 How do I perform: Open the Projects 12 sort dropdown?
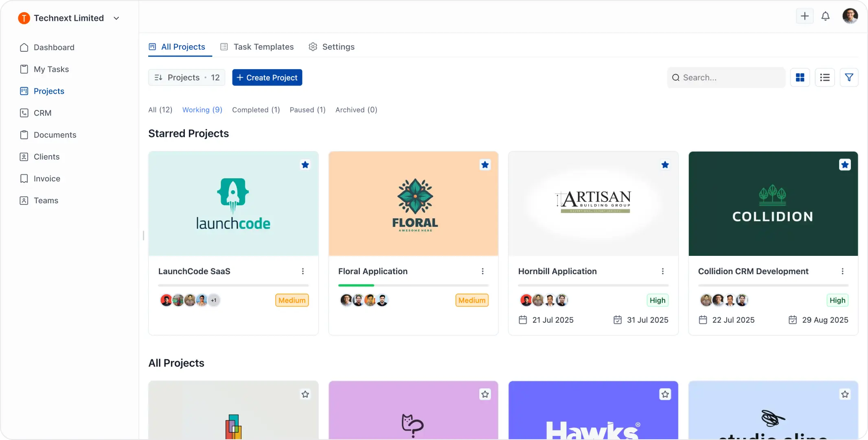tap(187, 77)
